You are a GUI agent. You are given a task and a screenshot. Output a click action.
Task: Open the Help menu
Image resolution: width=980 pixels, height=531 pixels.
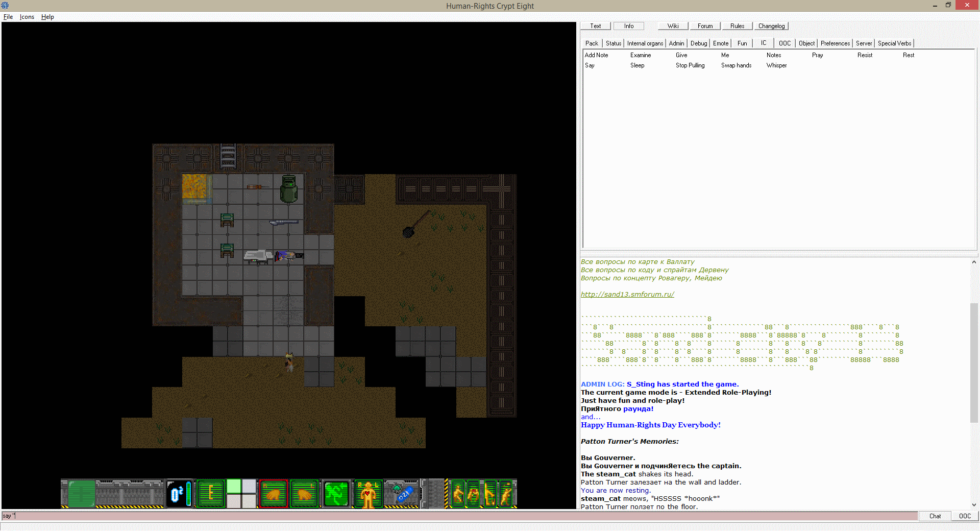(x=47, y=17)
